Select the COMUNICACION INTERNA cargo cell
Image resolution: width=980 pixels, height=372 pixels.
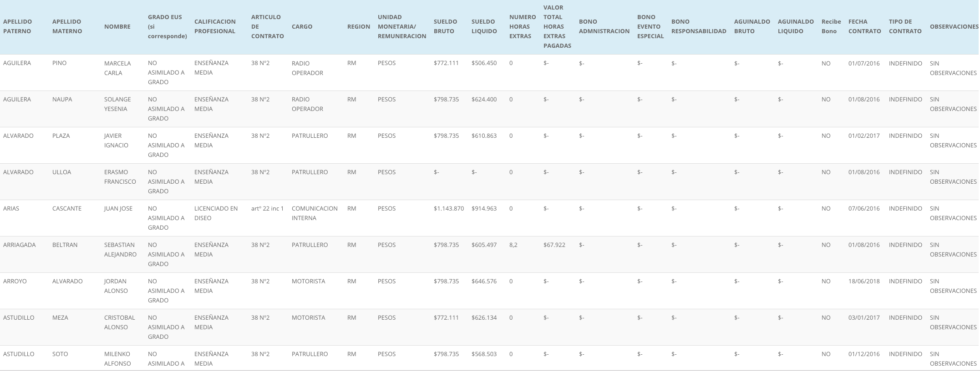315,213
